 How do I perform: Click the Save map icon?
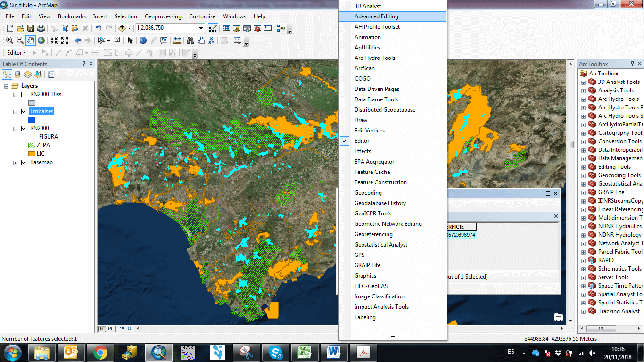tap(31, 28)
